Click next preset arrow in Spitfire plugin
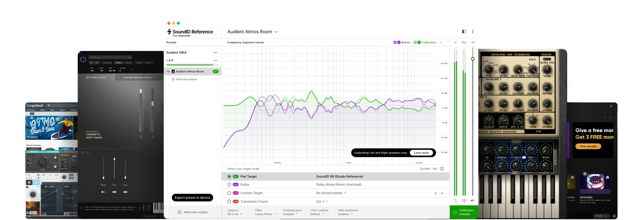Image resolution: width=644 pixels, height=220 pixels. [x=97, y=62]
